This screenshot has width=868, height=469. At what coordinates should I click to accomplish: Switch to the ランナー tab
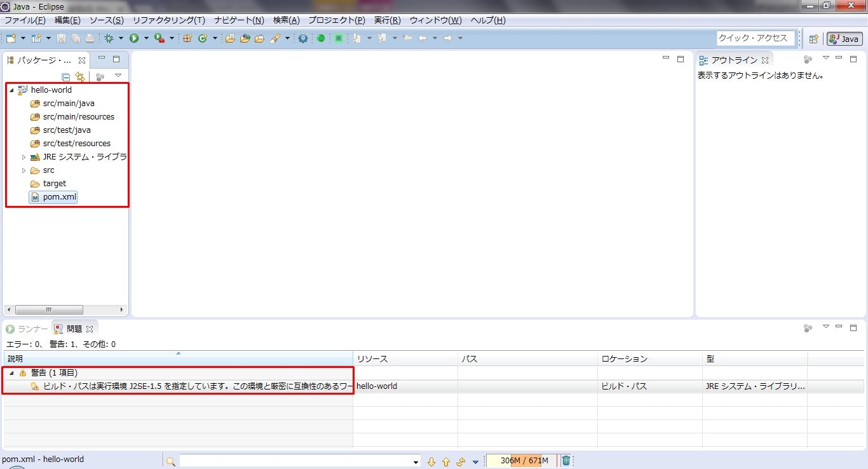[27, 329]
